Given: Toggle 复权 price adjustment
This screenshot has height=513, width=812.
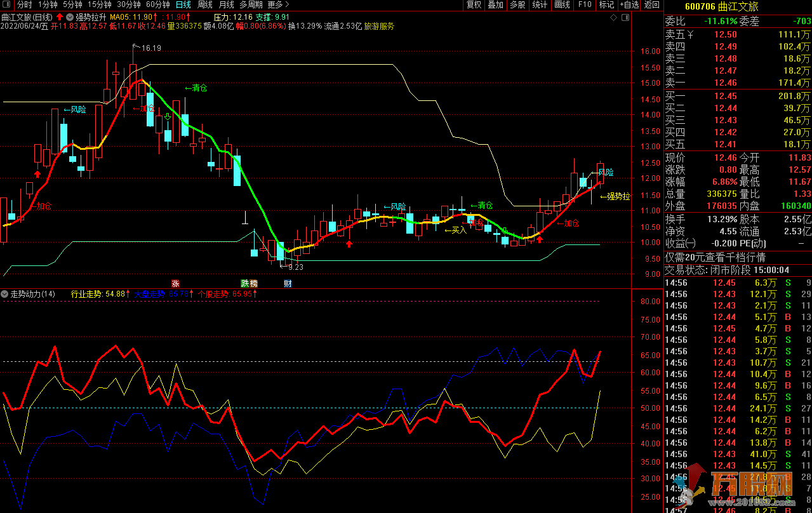Looking at the screenshot, I should 474,4.
